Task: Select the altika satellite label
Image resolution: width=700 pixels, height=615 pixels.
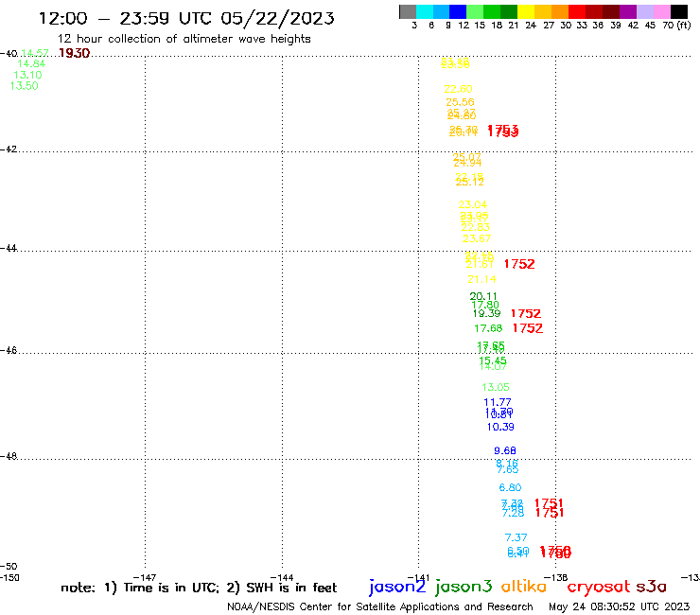Action: (x=524, y=586)
